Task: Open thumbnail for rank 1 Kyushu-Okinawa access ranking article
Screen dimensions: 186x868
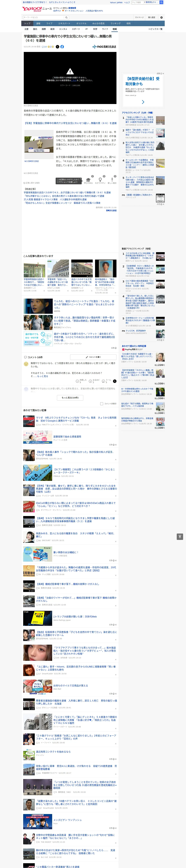Action: coord(160,121)
